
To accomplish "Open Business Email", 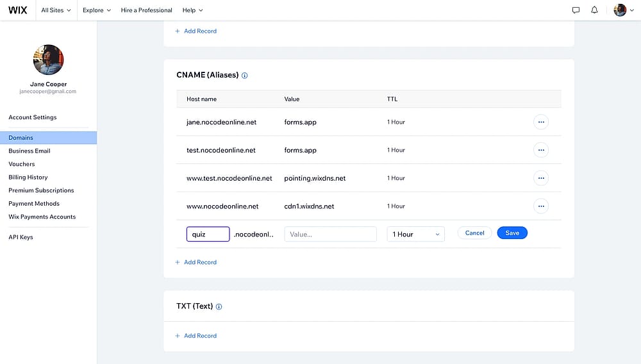I will (x=29, y=151).
